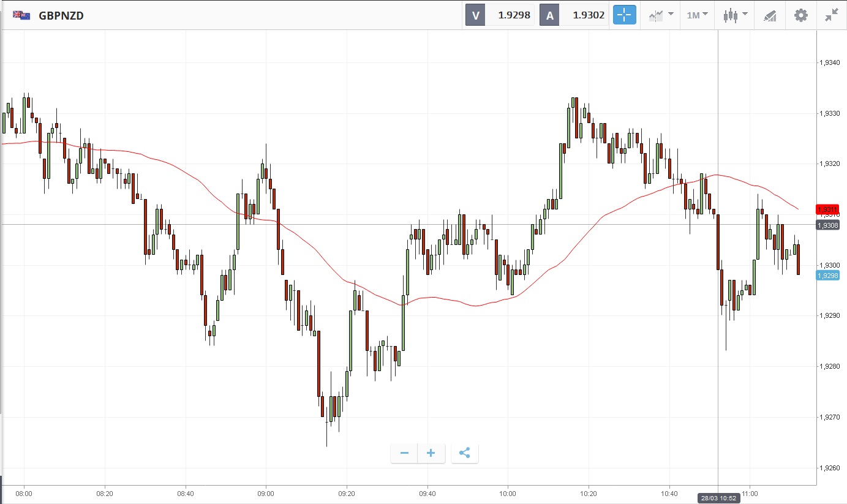The height and width of the screenshot is (504, 847).
Task: Open the 1M timeframe dropdown
Action: tap(697, 15)
